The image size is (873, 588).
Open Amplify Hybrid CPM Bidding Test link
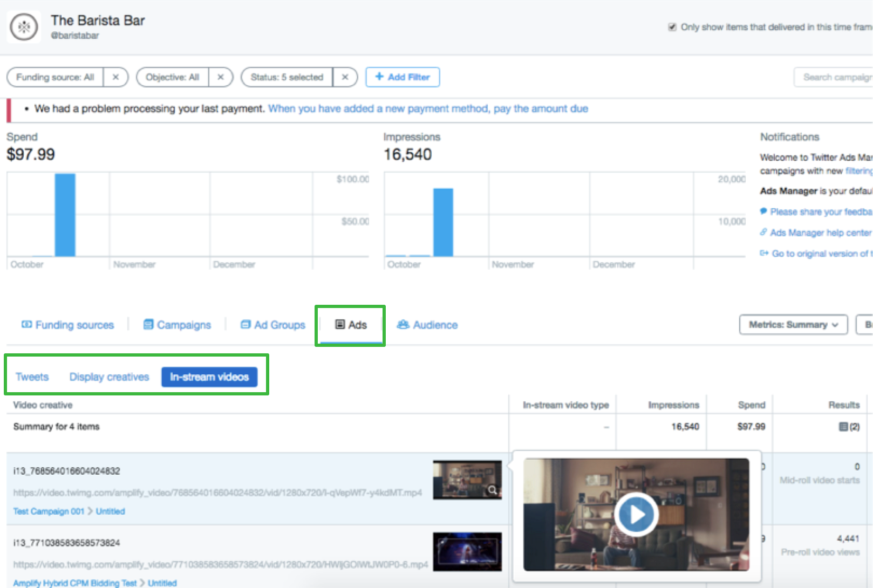click(75, 583)
